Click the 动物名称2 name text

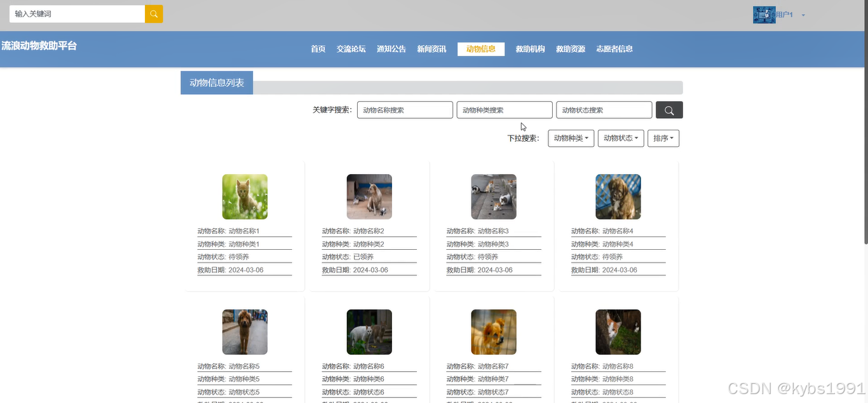369,231
